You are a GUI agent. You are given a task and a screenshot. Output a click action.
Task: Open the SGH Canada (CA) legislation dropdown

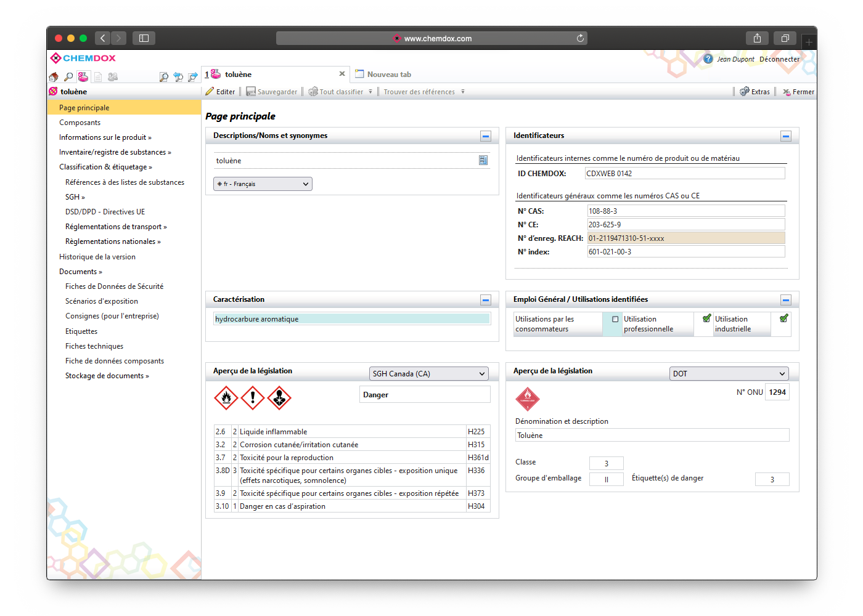[428, 373]
